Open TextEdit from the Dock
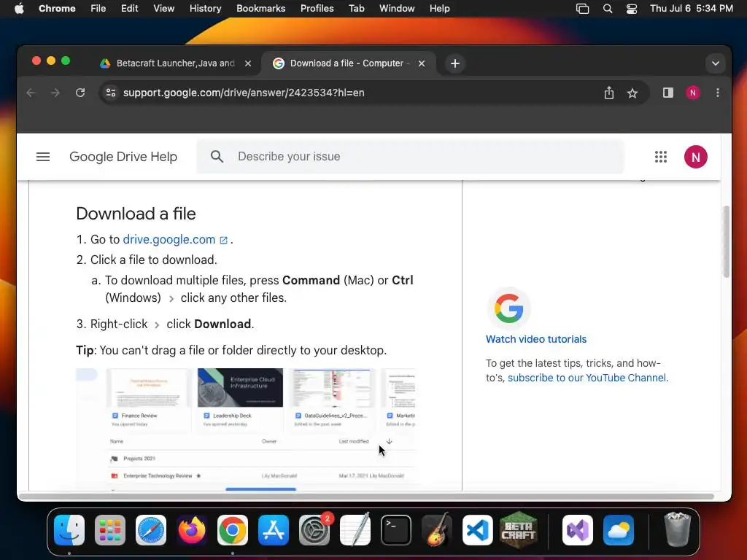 355,530
